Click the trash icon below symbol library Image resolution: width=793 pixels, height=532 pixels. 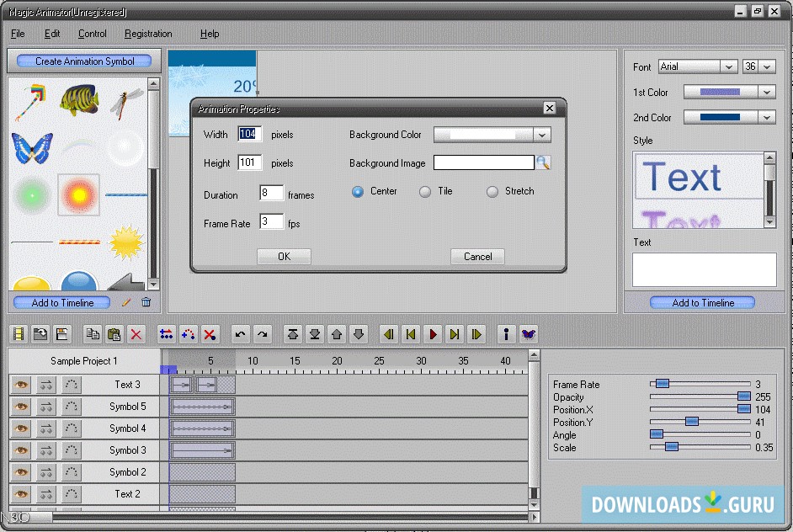point(146,302)
